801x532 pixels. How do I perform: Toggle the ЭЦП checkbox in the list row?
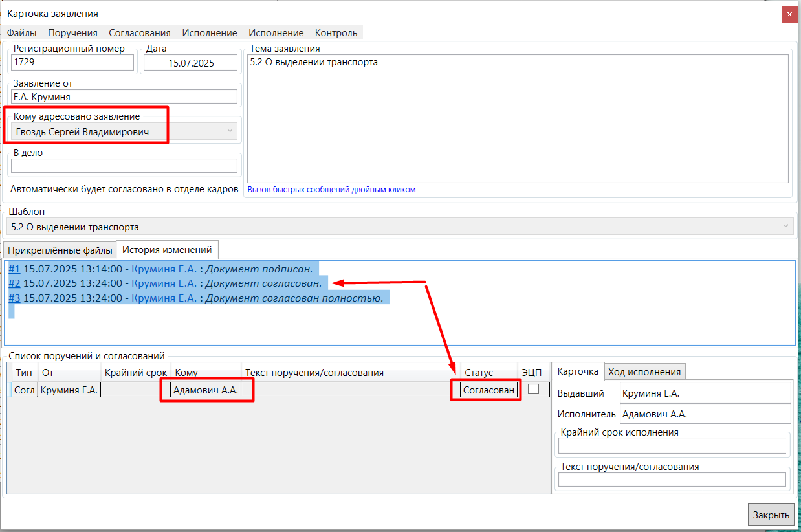coord(533,390)
